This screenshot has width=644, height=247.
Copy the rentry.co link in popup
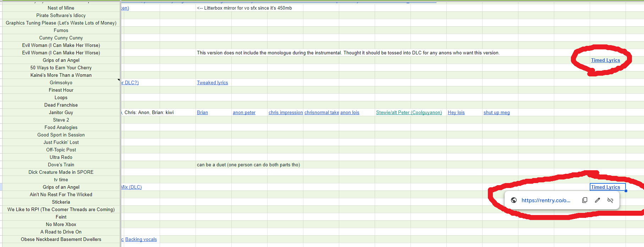(585, 200)
